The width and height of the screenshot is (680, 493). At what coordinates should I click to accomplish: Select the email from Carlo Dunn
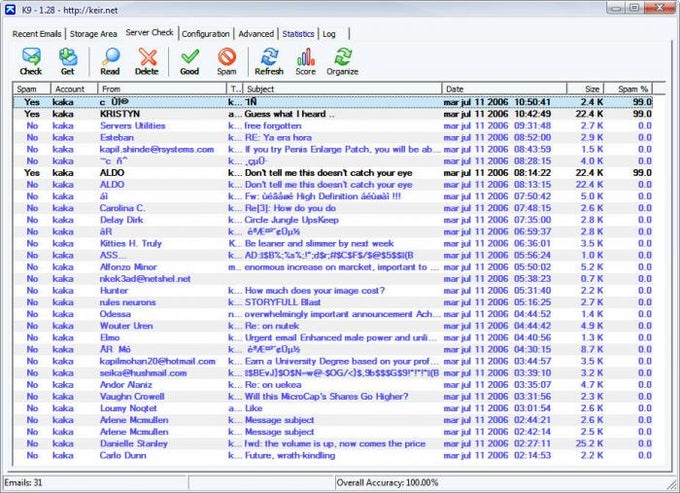tap(333, 455)
